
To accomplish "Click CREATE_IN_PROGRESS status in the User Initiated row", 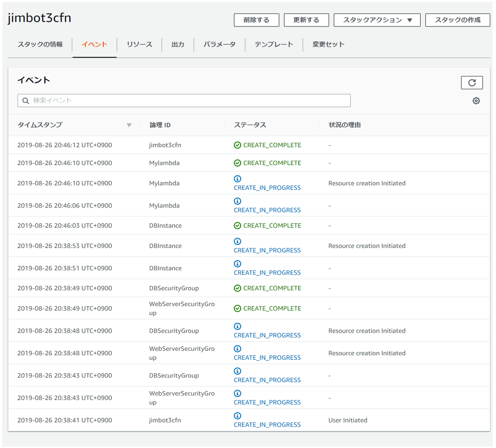I will pos(267,425).
